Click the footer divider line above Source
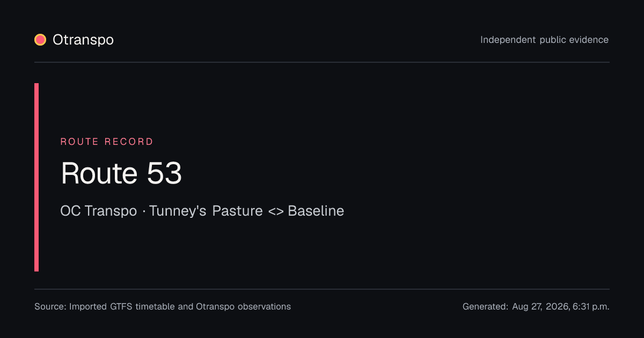The image size is (644, 338). tap(322, 289)
